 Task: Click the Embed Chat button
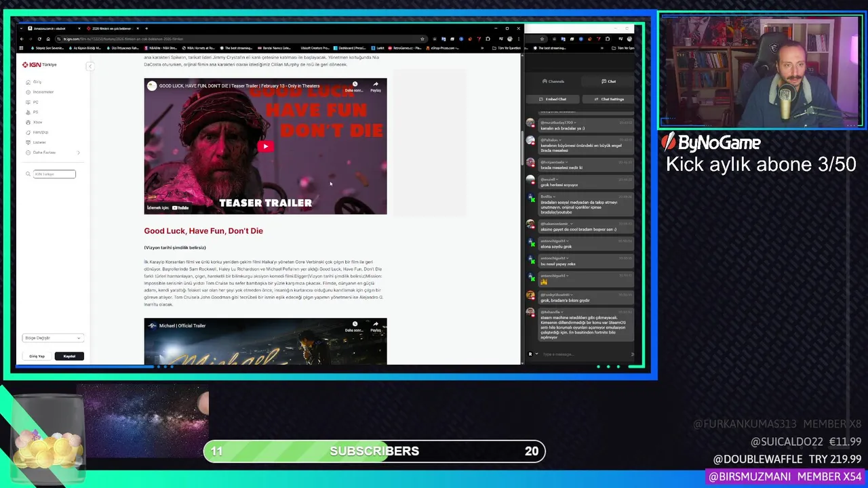coord(553,99)
